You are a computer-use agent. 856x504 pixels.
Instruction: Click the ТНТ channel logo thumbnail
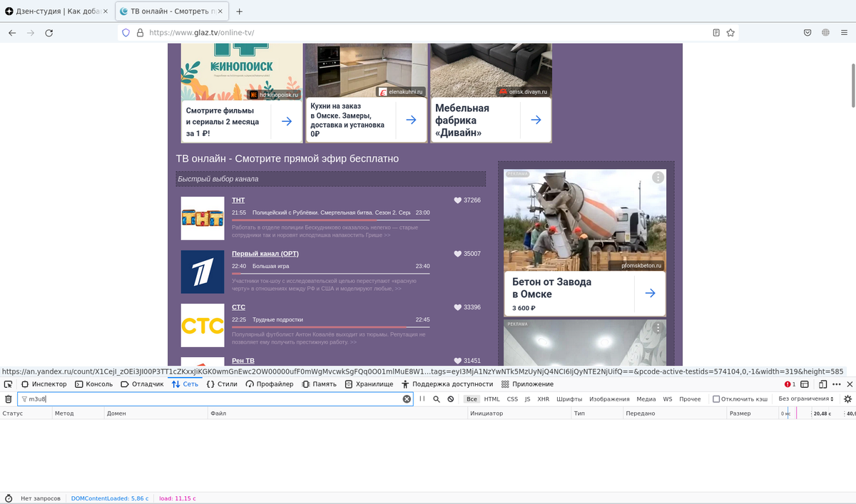203,218
